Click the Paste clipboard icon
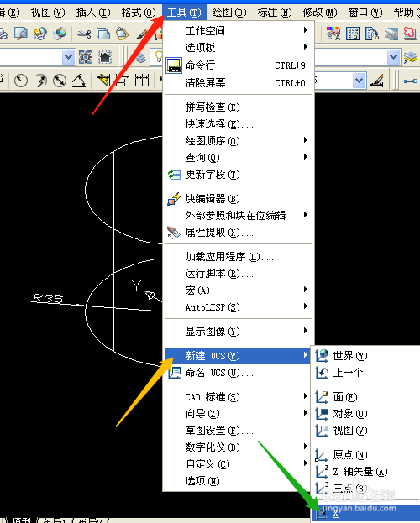 122,34
